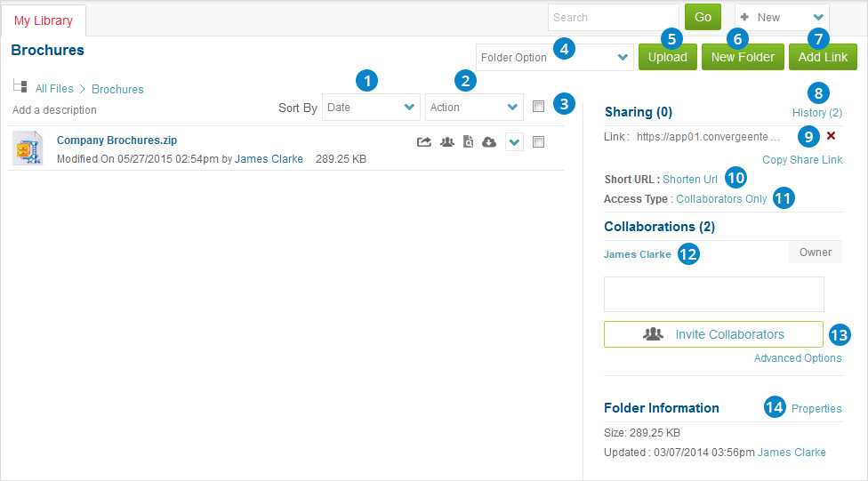Click Copy Share Link
The height and width of the screenshot is (481, 868).
(802, 160)
